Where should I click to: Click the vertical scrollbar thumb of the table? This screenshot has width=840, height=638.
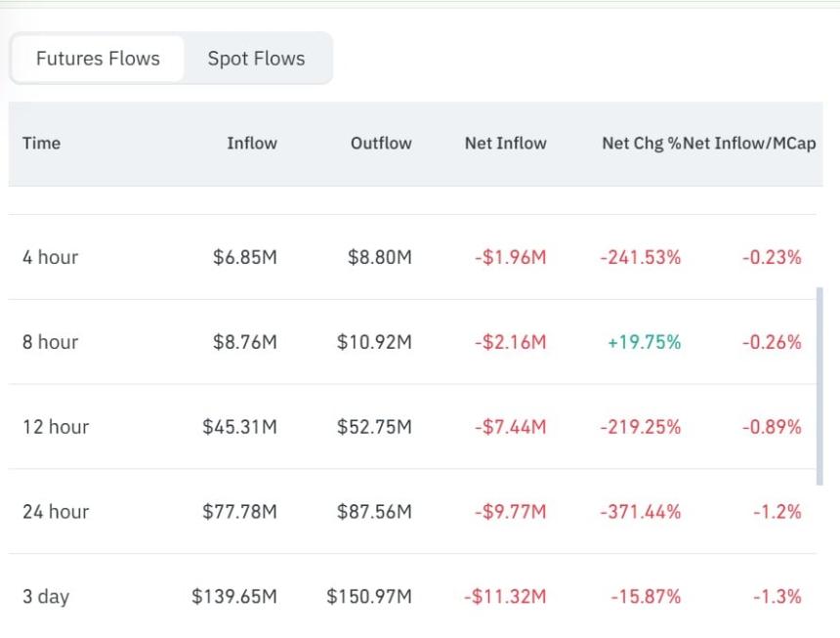819,386
